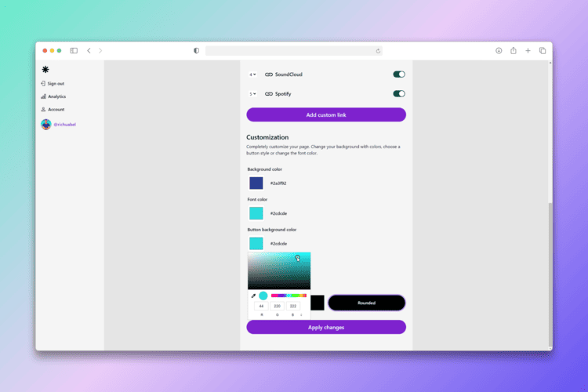Viewport: 588px width, 392px height.
Task: Go back with the browser back arrow
Action: 89,51
